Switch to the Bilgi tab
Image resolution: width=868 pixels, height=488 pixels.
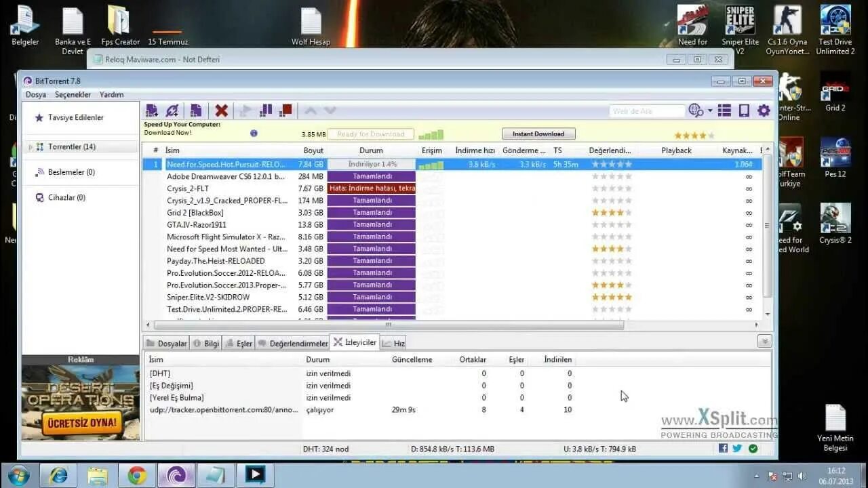206,344
